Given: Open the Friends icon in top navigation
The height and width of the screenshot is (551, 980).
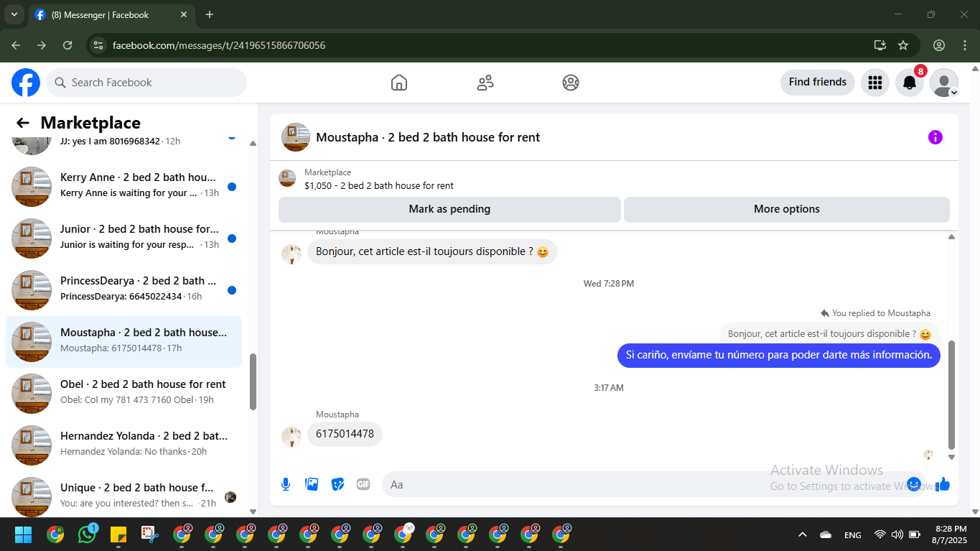Looking at the screenshot, I should tap(485, 83).
